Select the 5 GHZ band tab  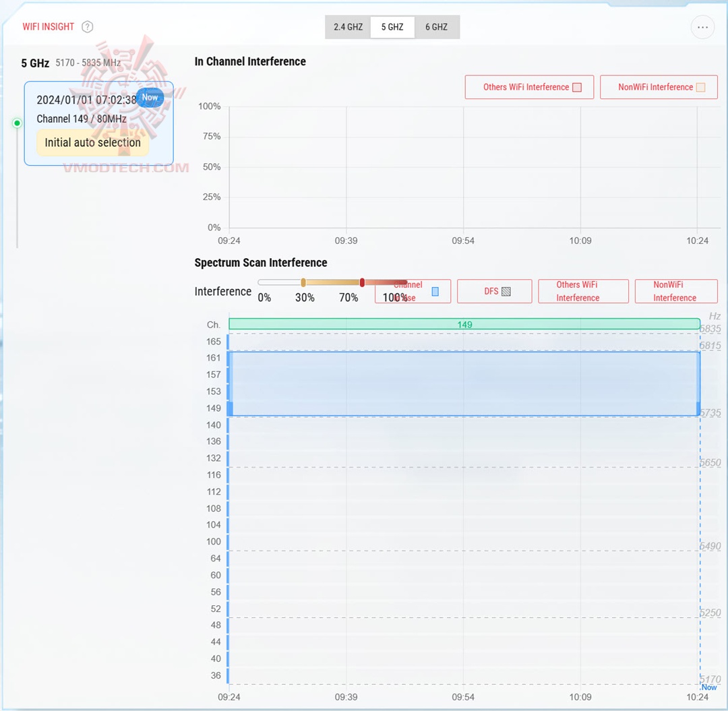[x=392, y=27]
